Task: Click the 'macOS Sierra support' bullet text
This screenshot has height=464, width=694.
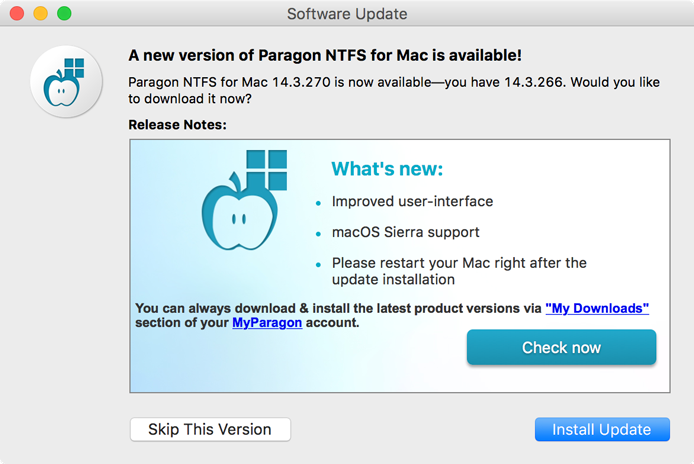Action: pyautogui.click(x=406, y=232)
